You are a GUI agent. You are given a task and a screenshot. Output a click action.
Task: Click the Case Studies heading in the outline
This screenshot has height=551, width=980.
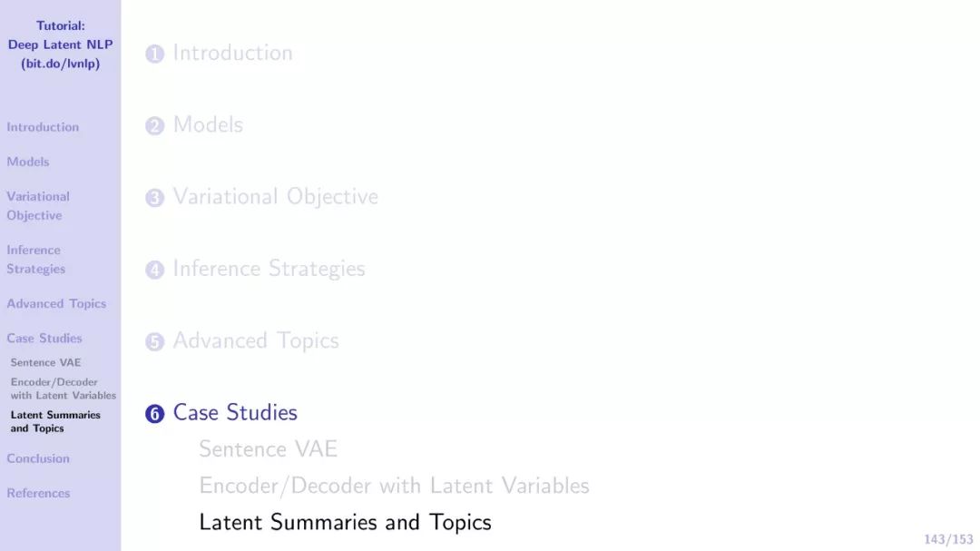click(235, 413)
